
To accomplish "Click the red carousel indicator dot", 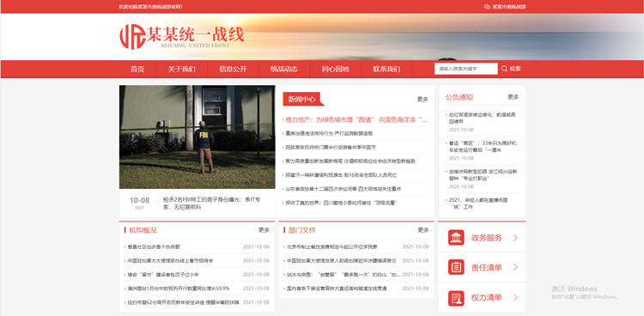I will (x=264, y=182).
